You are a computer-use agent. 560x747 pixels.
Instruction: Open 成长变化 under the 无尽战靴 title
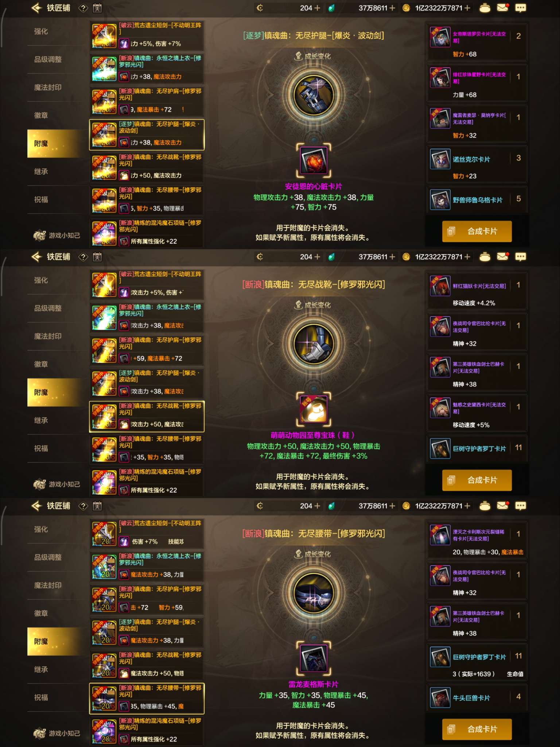(x=312, y=305)
